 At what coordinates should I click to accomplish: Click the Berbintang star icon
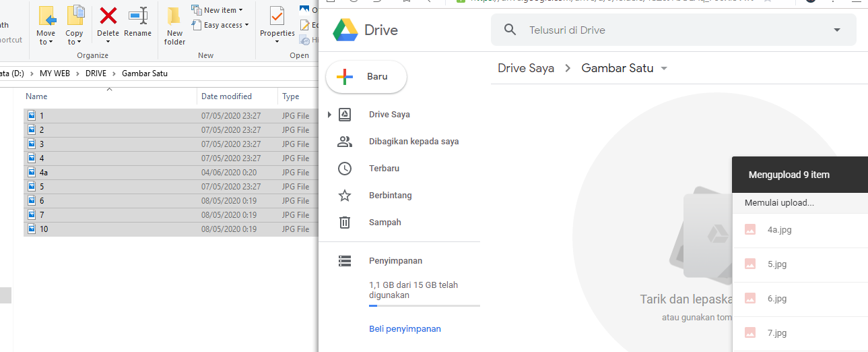click(x=345, y=196)
